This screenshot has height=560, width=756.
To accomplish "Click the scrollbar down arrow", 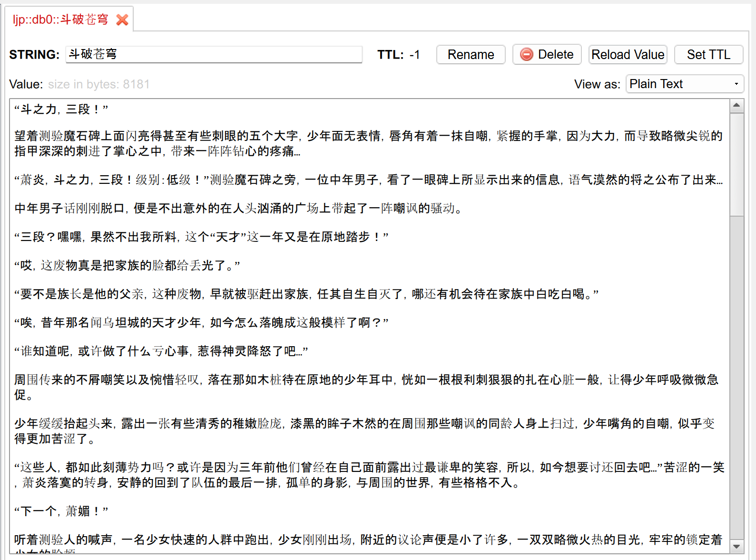I will coord(736,547).
